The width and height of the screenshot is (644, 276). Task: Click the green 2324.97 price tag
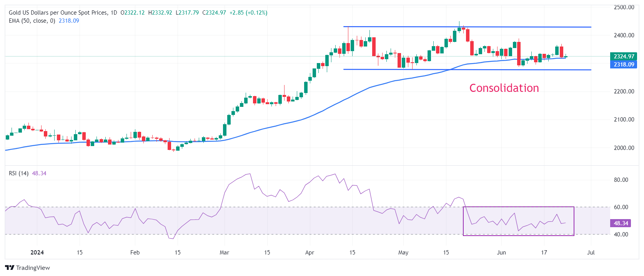coord(623,57)
